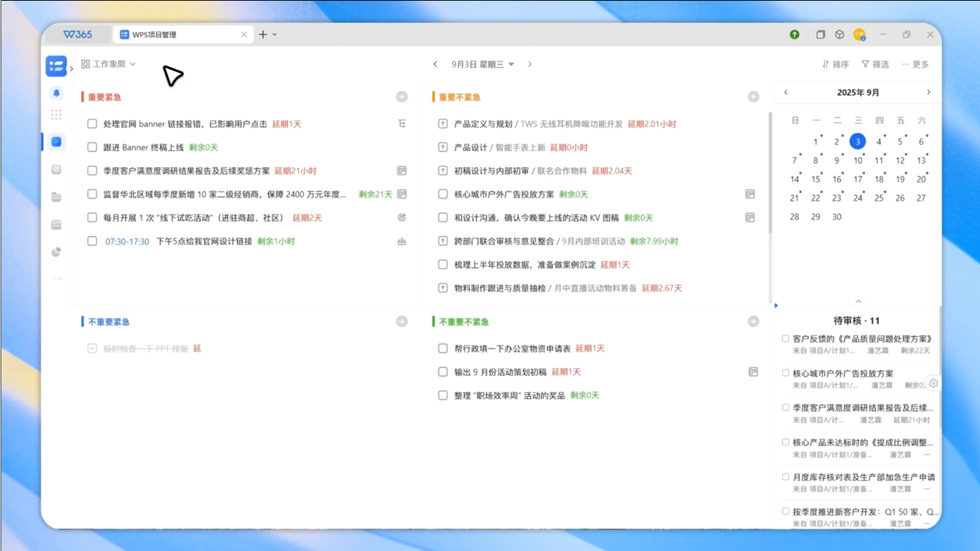Select September 10 in the calendar
Image resolution: width=980 pixels, height=551 pixels.
pos(858,161)
